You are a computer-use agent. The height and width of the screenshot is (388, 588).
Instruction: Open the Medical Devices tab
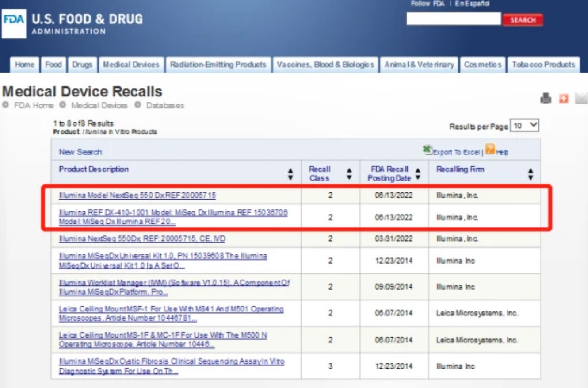coord(131,65)
